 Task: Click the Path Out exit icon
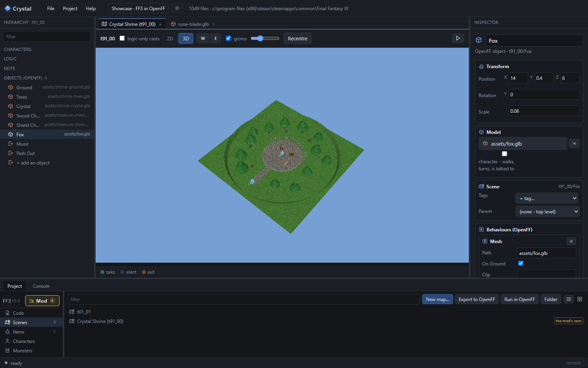[x=11, y=153]
